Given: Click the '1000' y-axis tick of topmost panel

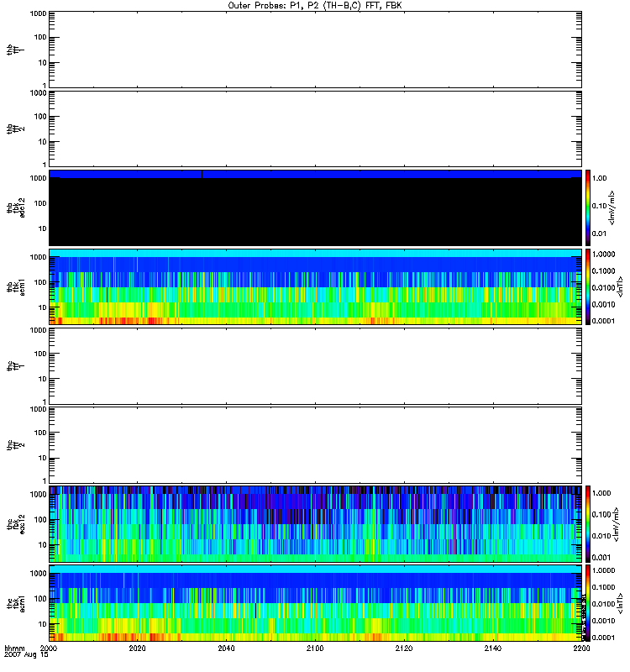Looking at the screenshot, I should coord(38,13).
